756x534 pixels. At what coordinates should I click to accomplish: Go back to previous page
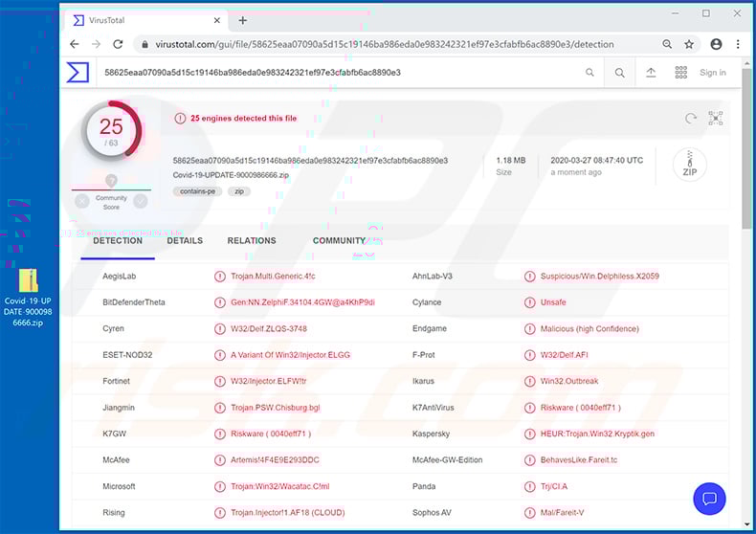(x=75, y=44)
